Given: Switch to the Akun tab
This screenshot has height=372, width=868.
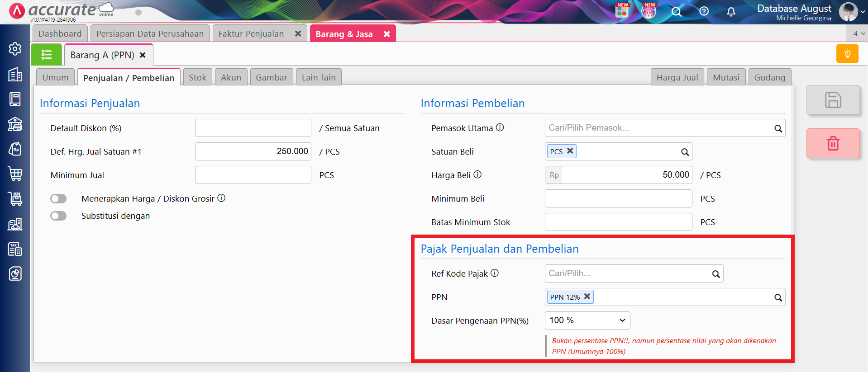Looking at the screenshot, I should (231, 77).
